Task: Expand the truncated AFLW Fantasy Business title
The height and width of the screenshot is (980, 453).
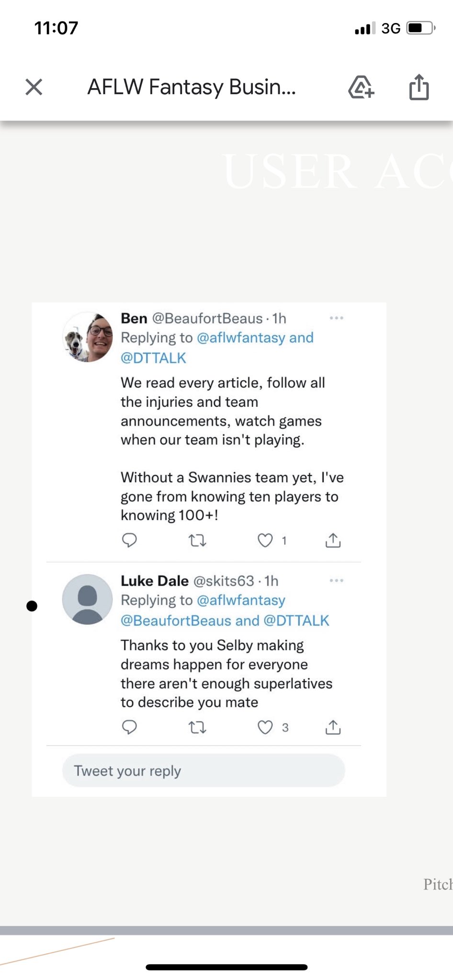Action: pyautogui.click(x=191, y=88)
